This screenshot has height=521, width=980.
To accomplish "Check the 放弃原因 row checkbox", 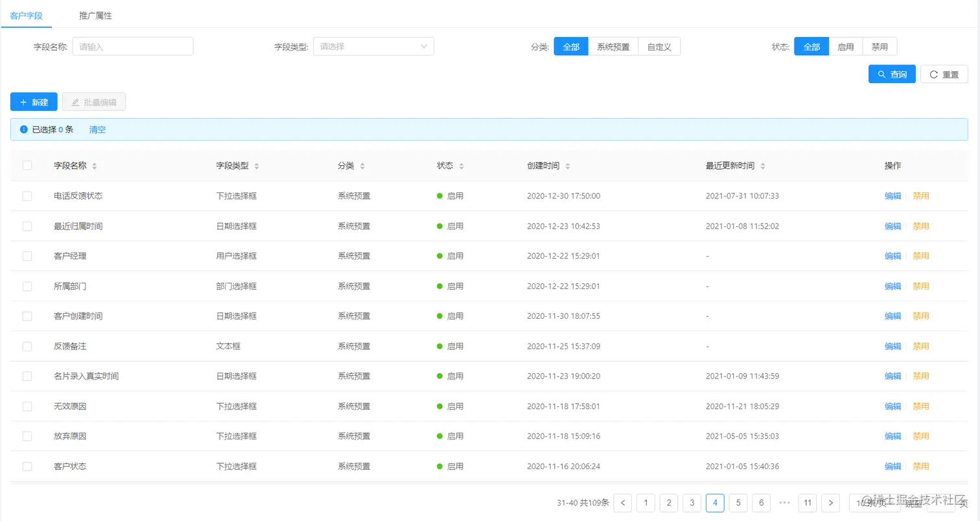I will pyautogui.click(x=27, y=436).
